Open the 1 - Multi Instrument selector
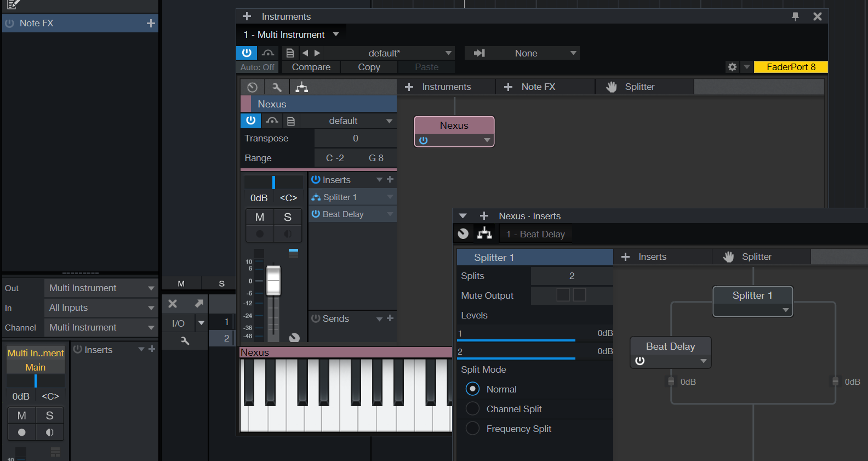Image resolution: width=868 pixels, height=461 pixels. pos(292,35)
